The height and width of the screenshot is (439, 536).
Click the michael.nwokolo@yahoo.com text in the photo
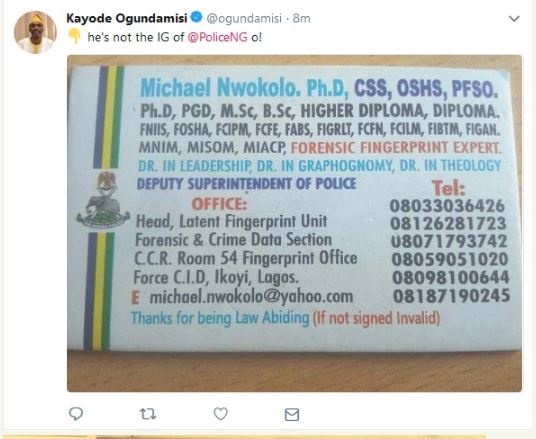[251, 297]
